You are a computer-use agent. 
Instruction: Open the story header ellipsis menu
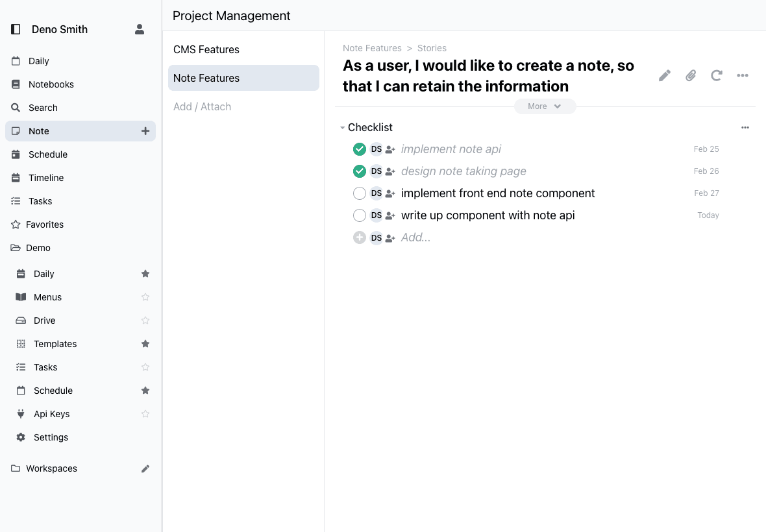742,75
